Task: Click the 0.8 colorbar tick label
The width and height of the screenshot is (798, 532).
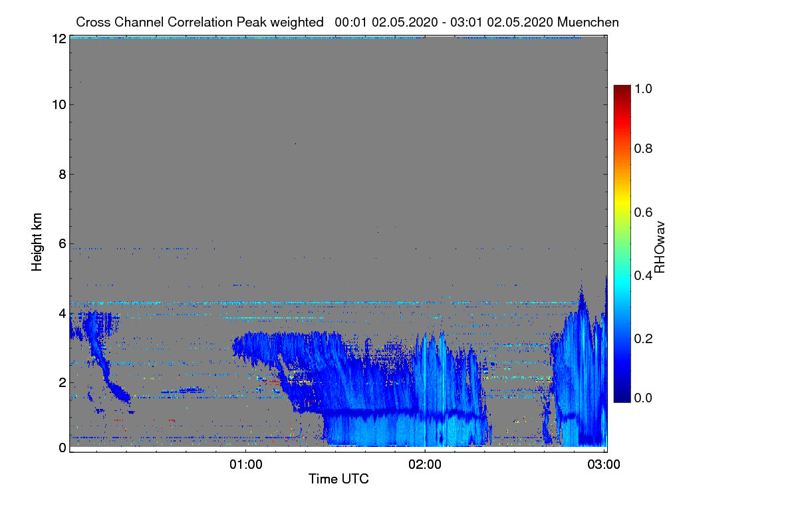Action: point(643,149)
